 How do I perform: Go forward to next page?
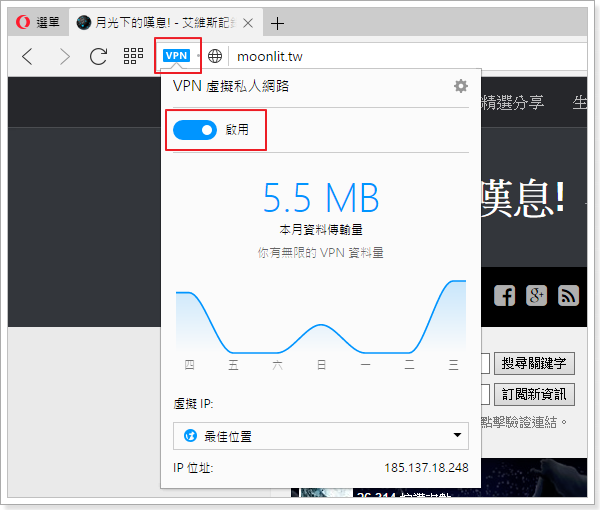tap(64, 57)
